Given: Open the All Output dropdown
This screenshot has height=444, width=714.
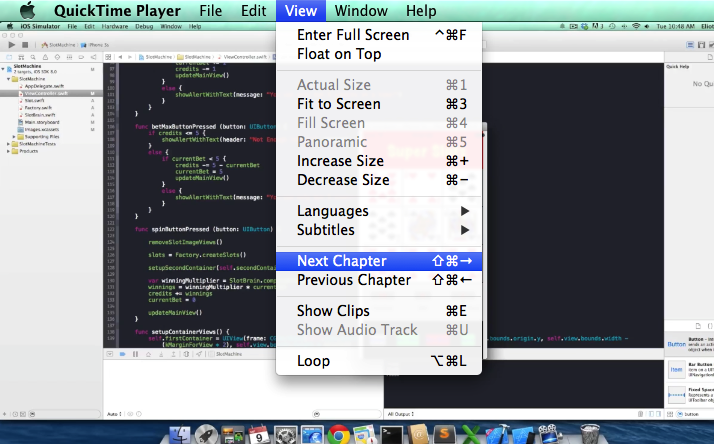Looking at the screenshot, I should [x=401, y=414].
